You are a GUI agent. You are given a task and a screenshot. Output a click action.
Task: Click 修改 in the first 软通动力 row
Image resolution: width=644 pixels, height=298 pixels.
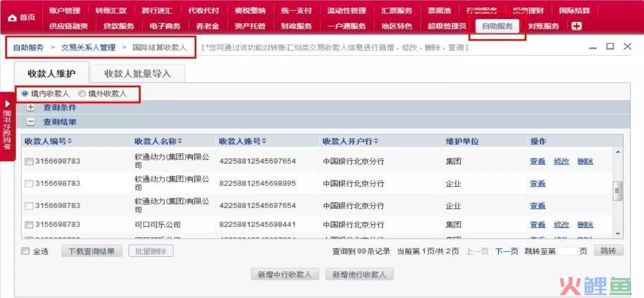point(561,161)
